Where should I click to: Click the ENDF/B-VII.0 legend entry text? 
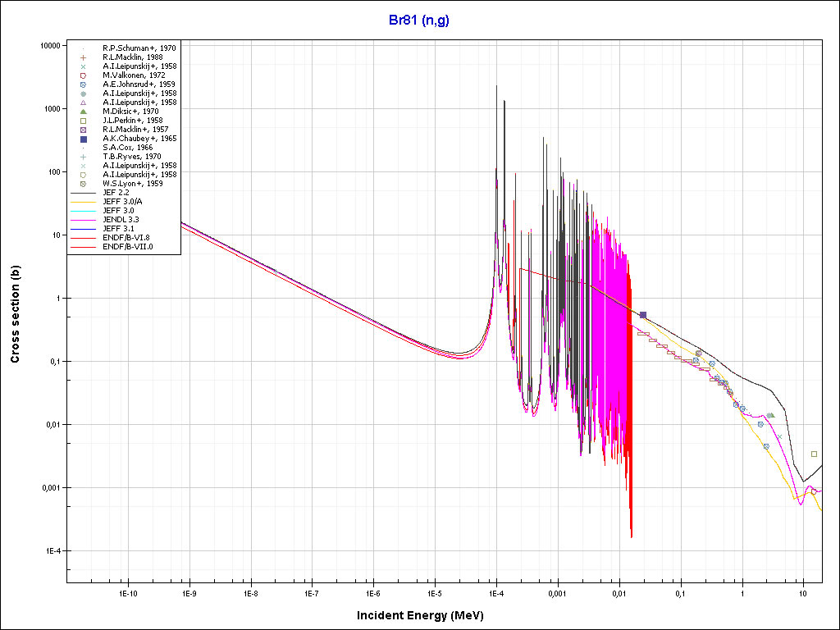(127, 246)
